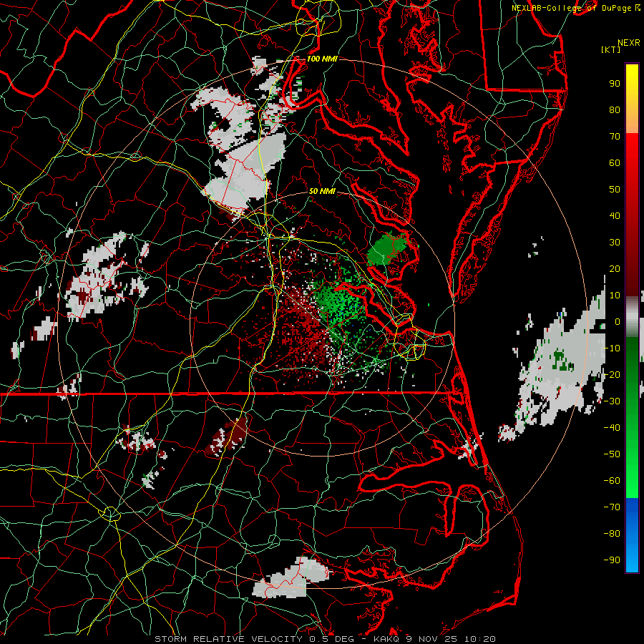Select the 30 value on the velocity scale

[x=615, y=243]
